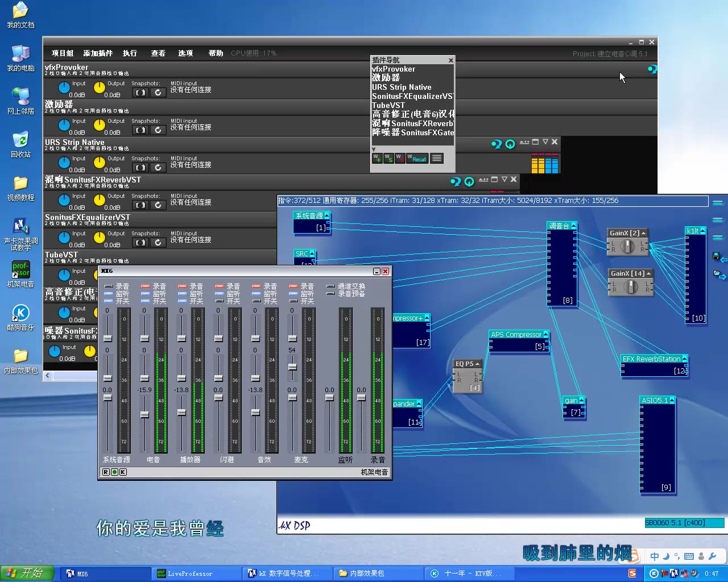
Task: Click the 电音 channel volume fader handle
Action: click(144, 414)
